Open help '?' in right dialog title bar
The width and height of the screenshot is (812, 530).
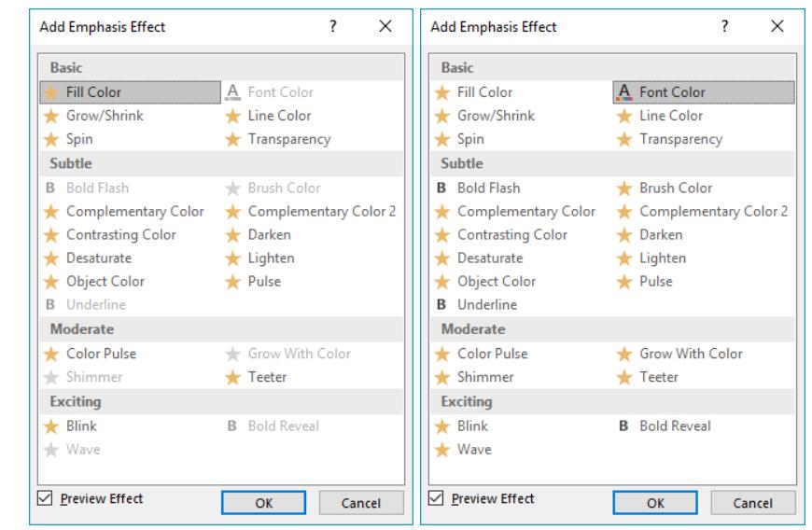tap(724, 26)
